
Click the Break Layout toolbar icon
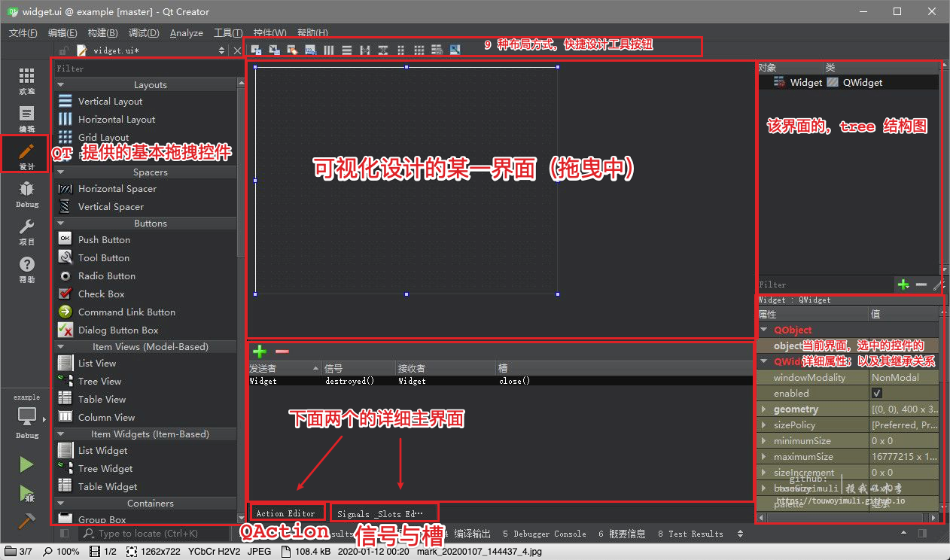437,50
